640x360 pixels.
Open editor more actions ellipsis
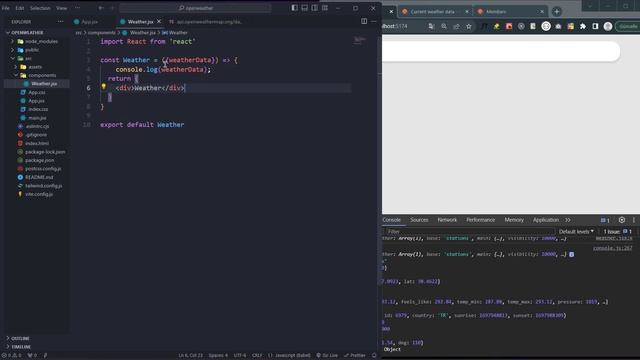tap(374, 21)
